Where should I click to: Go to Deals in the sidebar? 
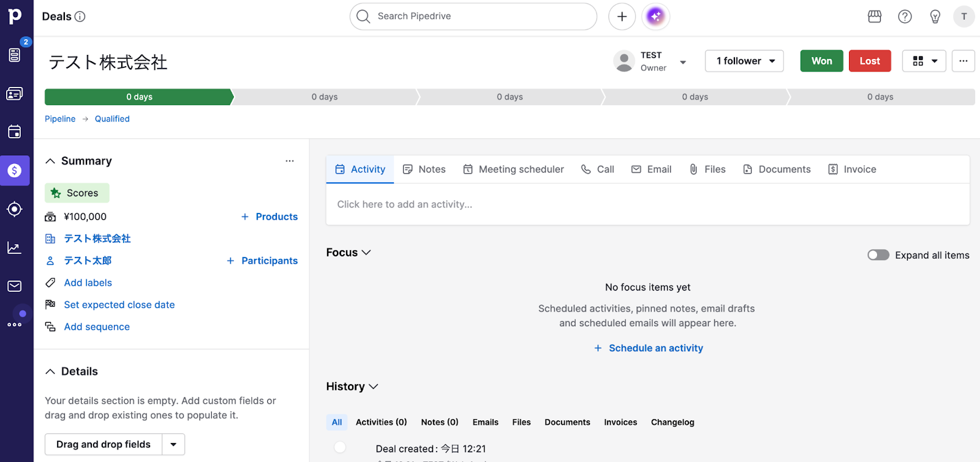coord(15,171)
